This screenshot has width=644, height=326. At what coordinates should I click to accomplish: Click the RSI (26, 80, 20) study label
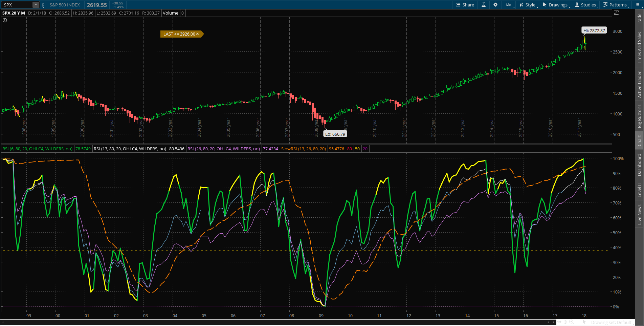(x=224, y=149)
